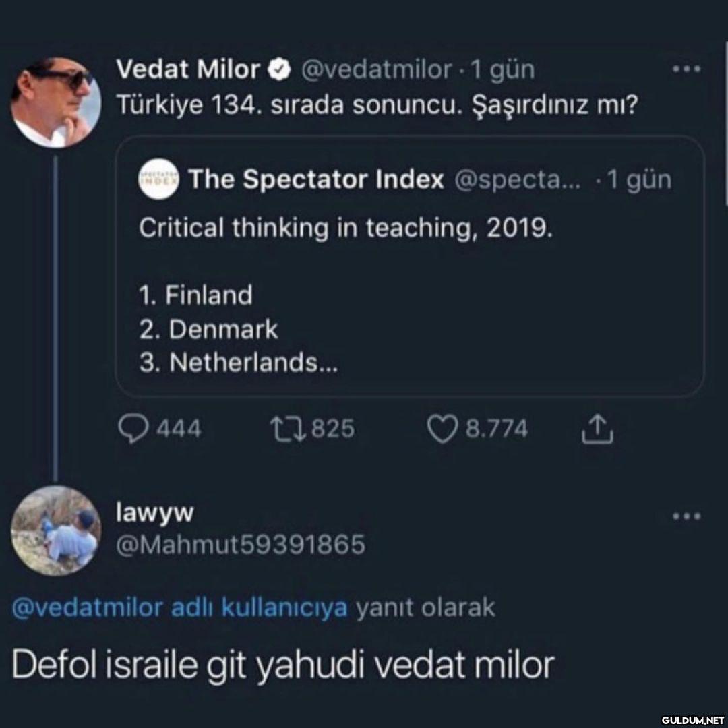Click the '1 gün' timestamp on Vedat's tweet
The width and height of the screenshot is (728, 728).
point(503,69)
